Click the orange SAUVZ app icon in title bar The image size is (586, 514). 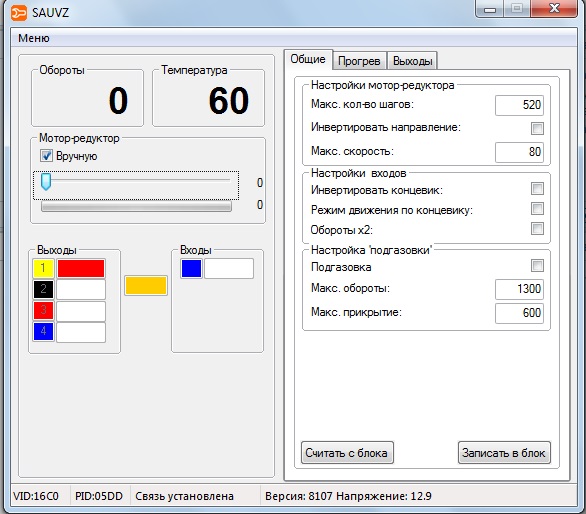[x=19, y=13]
